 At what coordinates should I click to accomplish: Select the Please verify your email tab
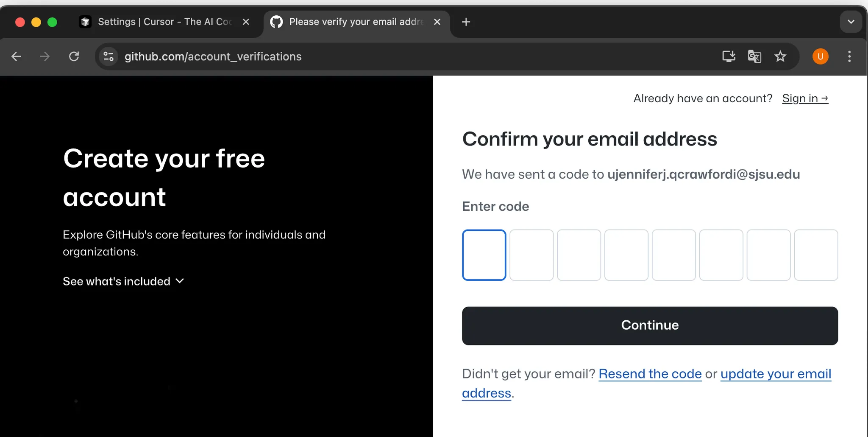[x=356, y=22]
